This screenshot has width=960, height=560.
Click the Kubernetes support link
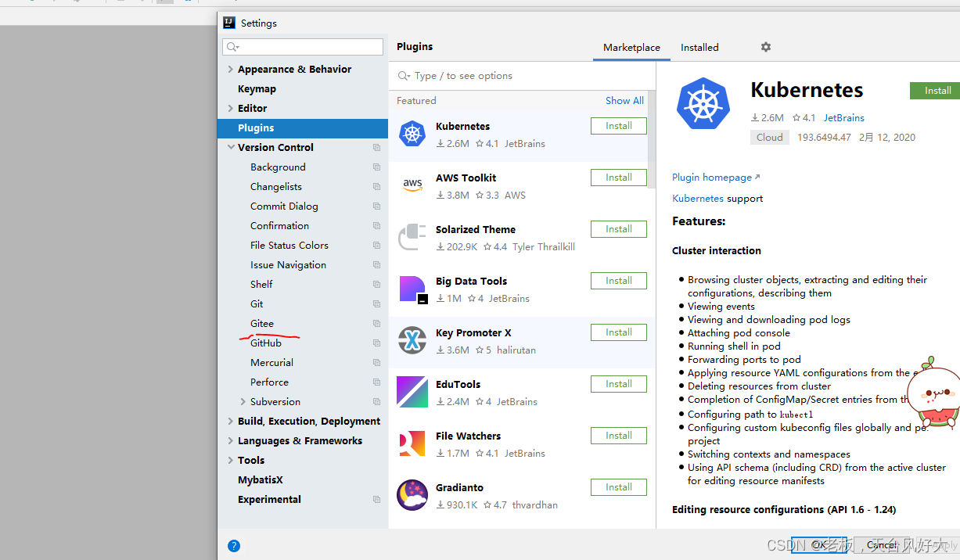[x=698, y=199]
